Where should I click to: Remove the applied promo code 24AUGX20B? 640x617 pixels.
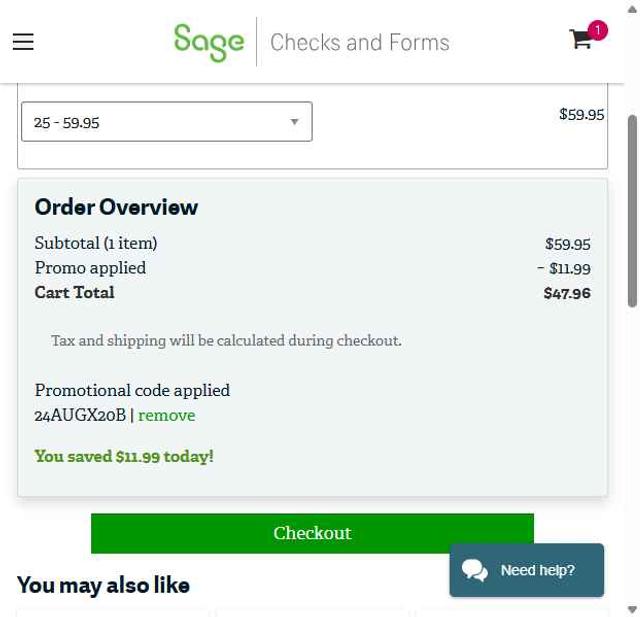pyautogui.click(x=166, y=415)
